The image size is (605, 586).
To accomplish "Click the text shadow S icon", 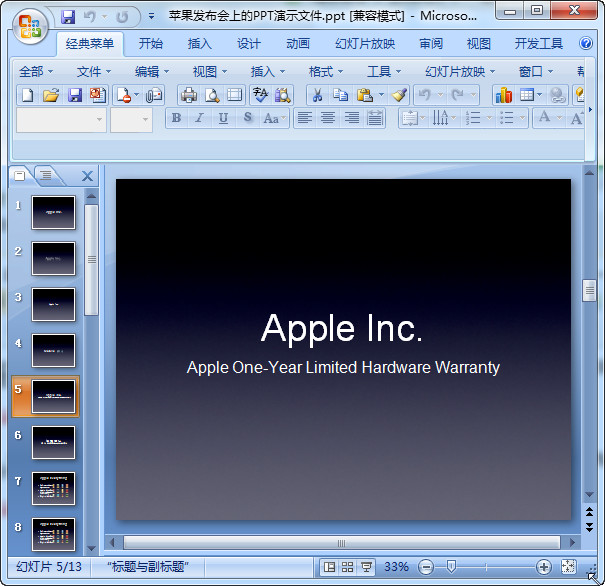I will [x=248, y=118].
